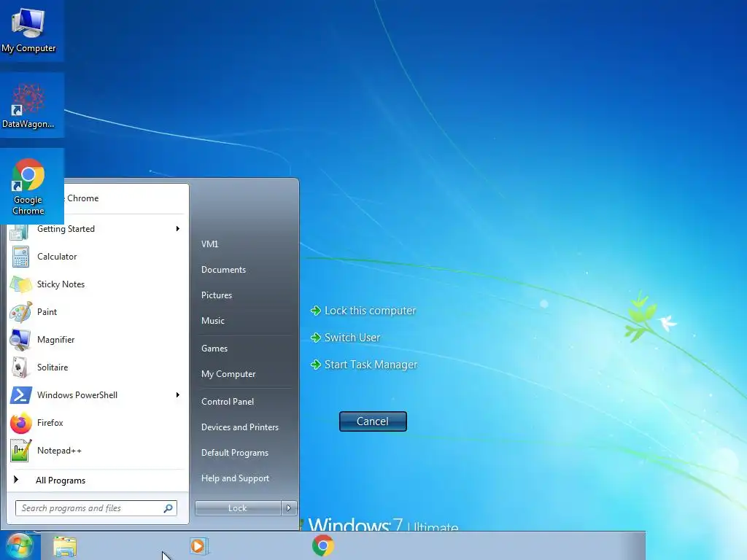Screen dimensions: 747x560
Task: Start Solitaire via its cards icon
Action: click(20, 367)
